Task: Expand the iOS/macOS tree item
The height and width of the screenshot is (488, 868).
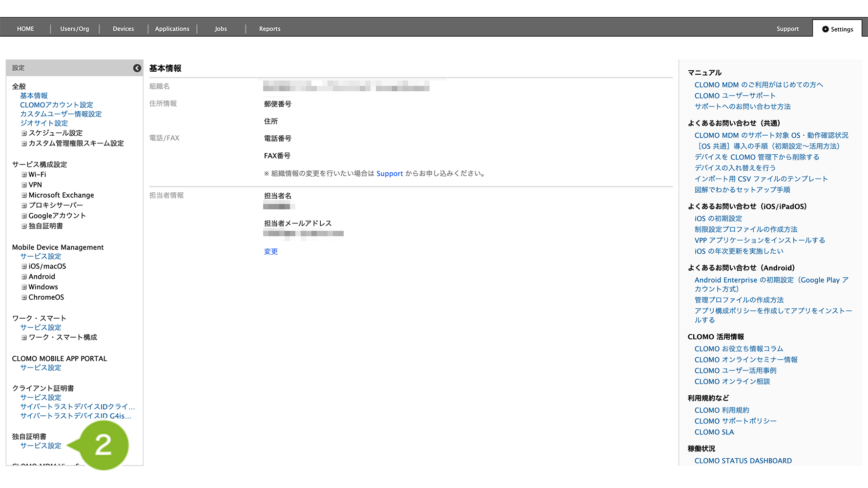Action: pyautogui.click(x=24, y=266)
